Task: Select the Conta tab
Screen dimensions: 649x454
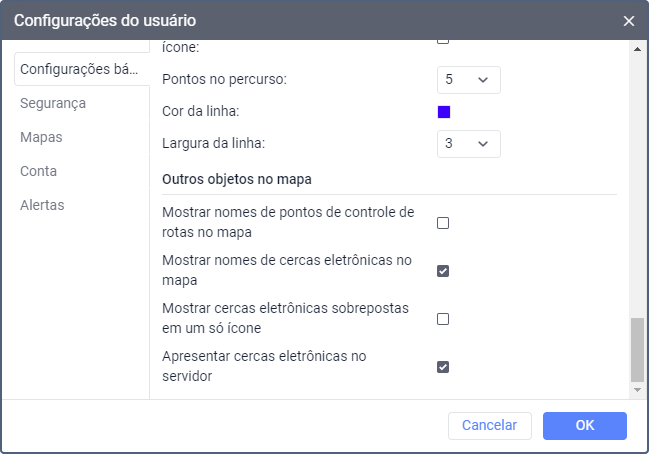Action: click(x=38, y=171)
